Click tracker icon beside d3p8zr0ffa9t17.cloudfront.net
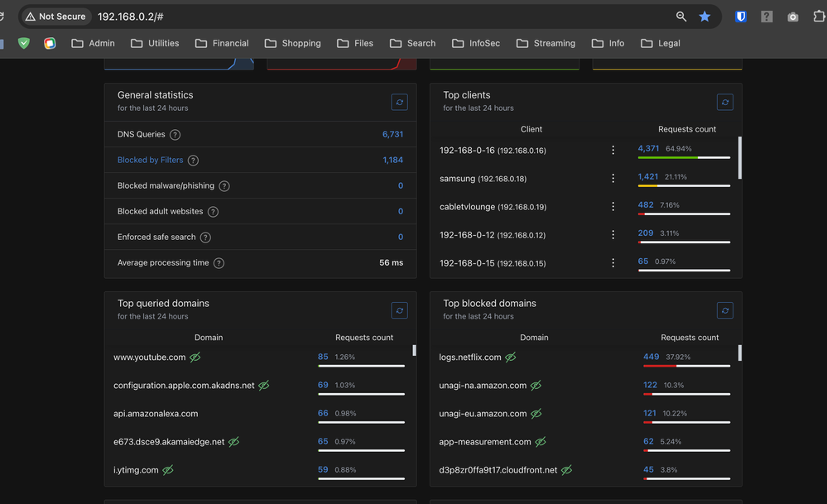Screen dimensions: 827x504 coord(566,470)
